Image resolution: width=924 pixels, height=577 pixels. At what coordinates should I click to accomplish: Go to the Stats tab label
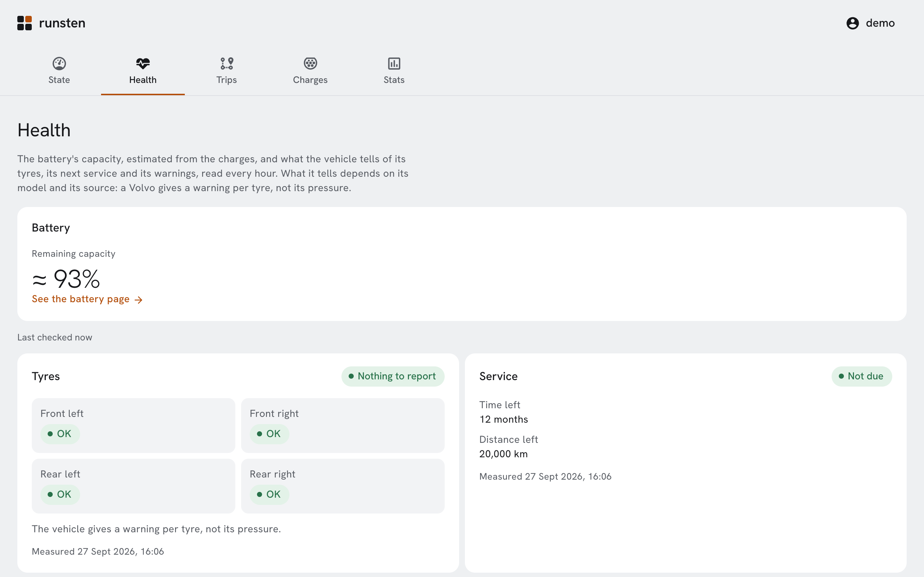394,80
